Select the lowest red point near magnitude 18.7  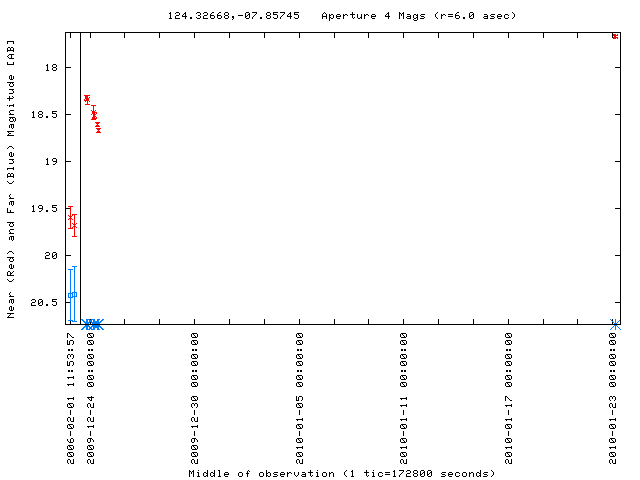pos(98,130)
